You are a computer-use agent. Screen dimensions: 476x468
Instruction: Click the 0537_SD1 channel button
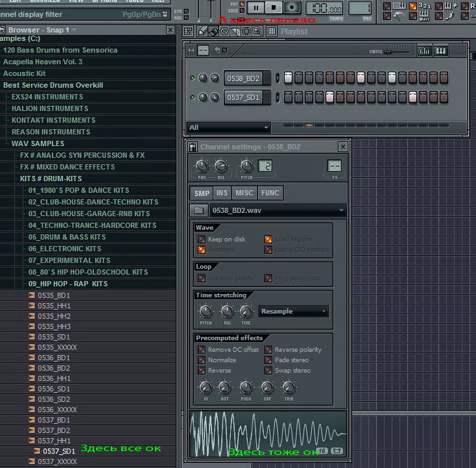pyautogui.click(x=243, y=97)
